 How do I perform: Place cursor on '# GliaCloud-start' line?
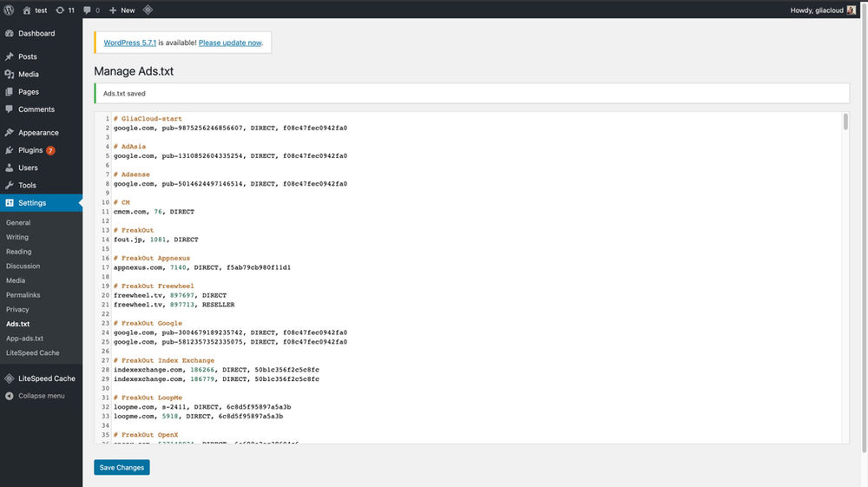click(x=148, y=118)
